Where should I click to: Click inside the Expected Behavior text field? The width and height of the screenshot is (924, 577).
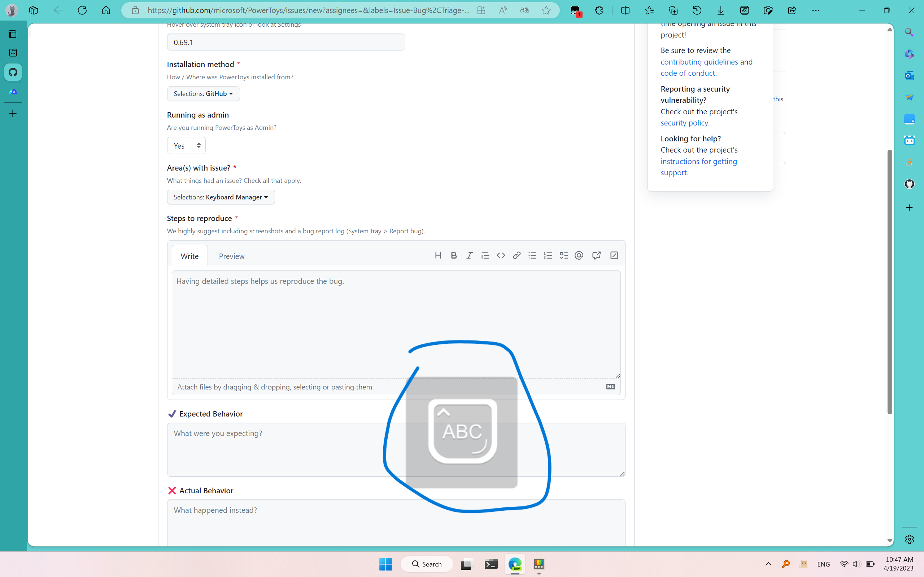tap(267, 450)
